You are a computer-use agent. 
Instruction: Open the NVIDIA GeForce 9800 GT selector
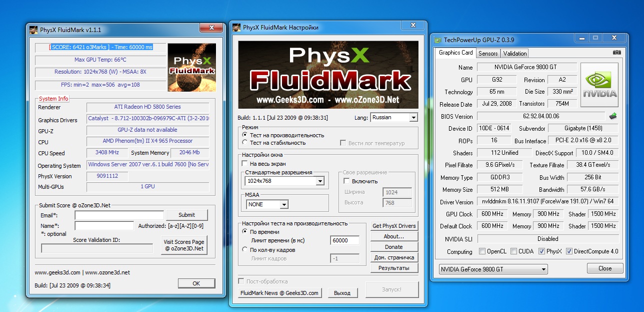click(493, 269)
